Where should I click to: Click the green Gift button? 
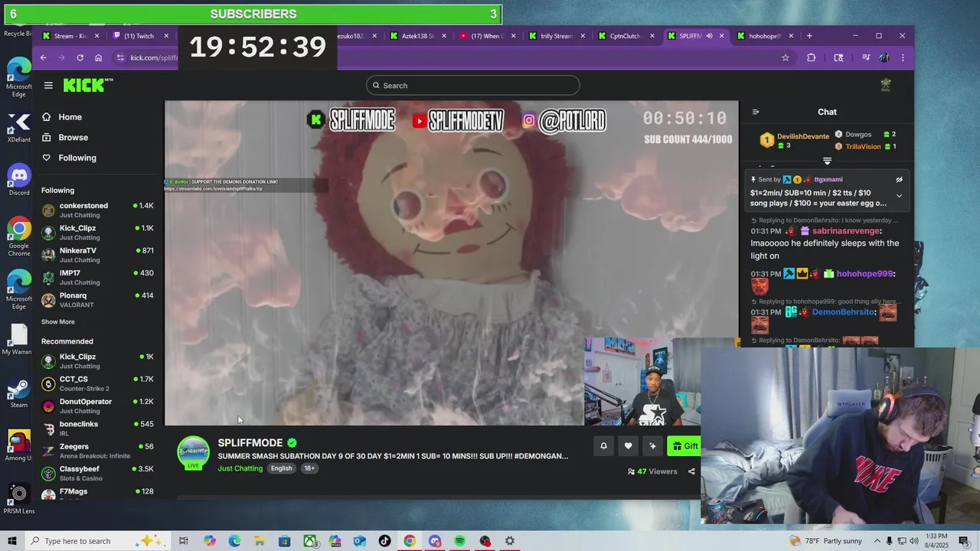pos(684,446)
